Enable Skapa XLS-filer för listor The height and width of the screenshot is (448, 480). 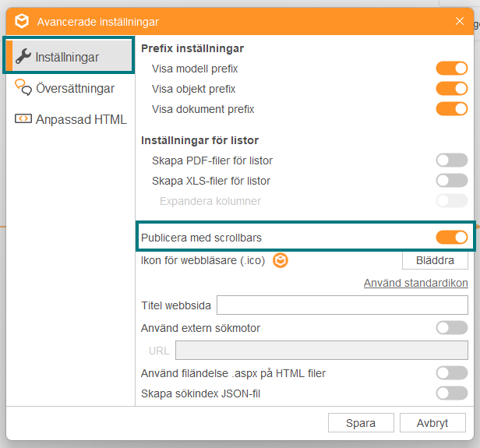452,180
